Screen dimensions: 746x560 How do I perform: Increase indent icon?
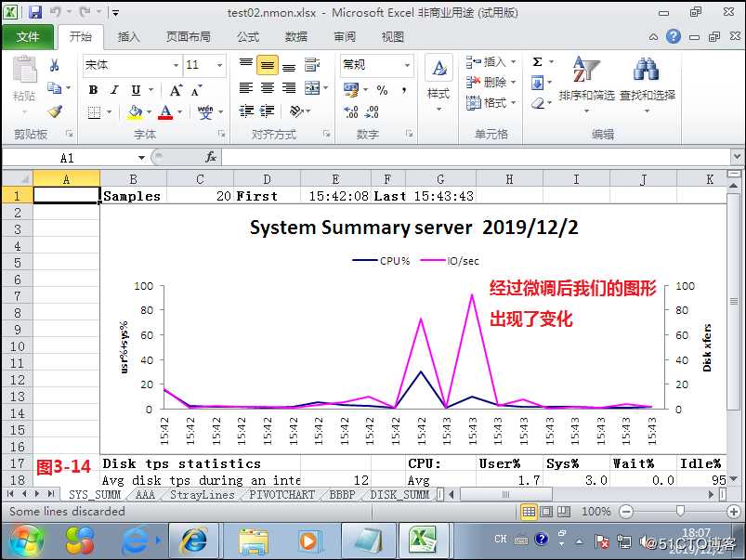click(268, 111)
